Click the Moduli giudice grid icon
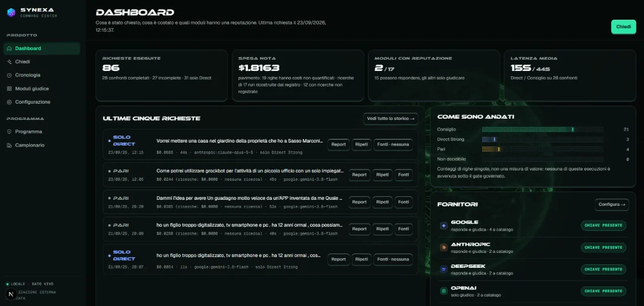 tap(10, 89)
